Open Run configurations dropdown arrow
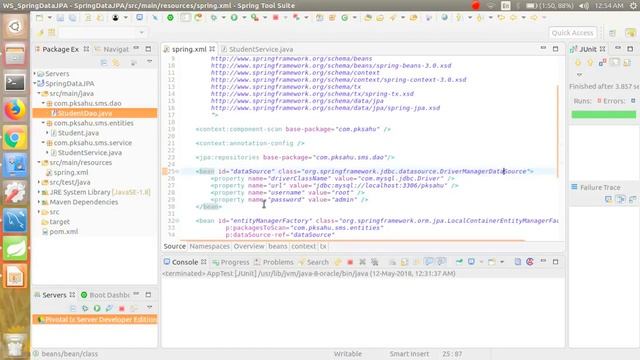This screenshot has width=640, height=360. pyautogui.click(x=244, y=18)
